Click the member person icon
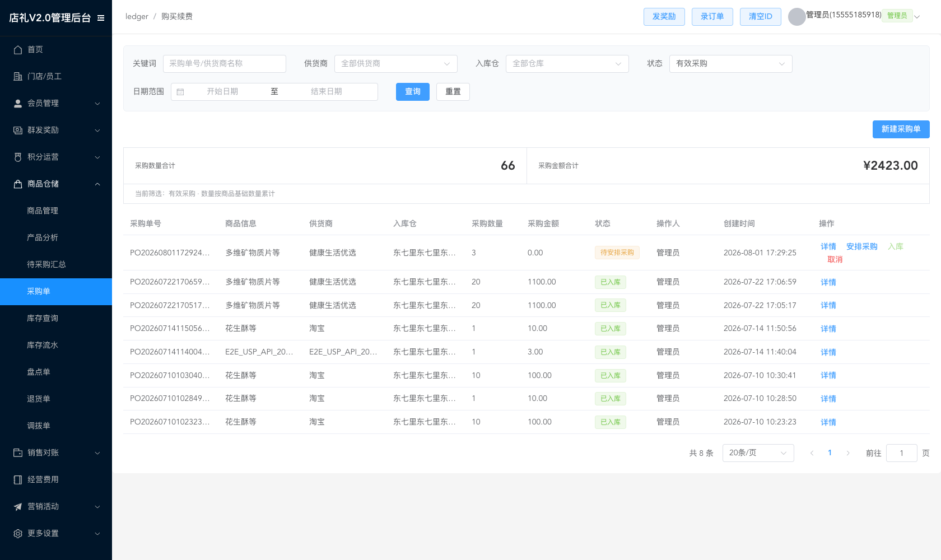 click(18, 103)
